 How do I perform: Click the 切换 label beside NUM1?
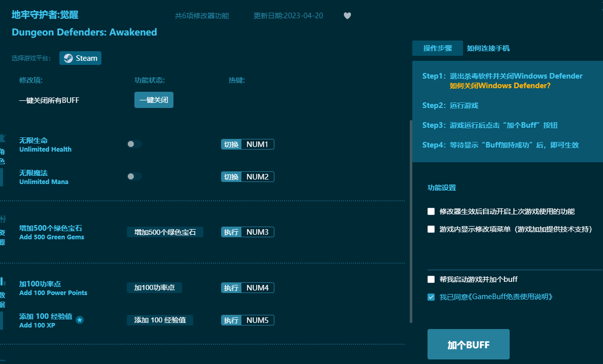[231, 144]
